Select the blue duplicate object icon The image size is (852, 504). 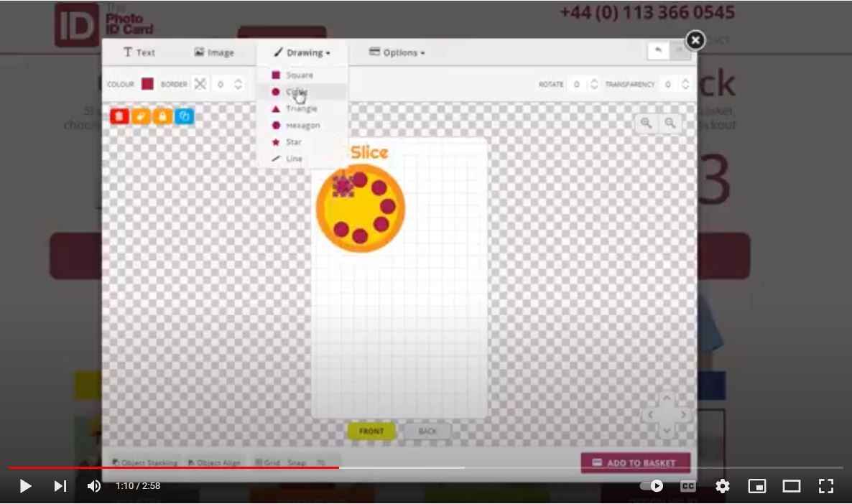click(184, 116)
